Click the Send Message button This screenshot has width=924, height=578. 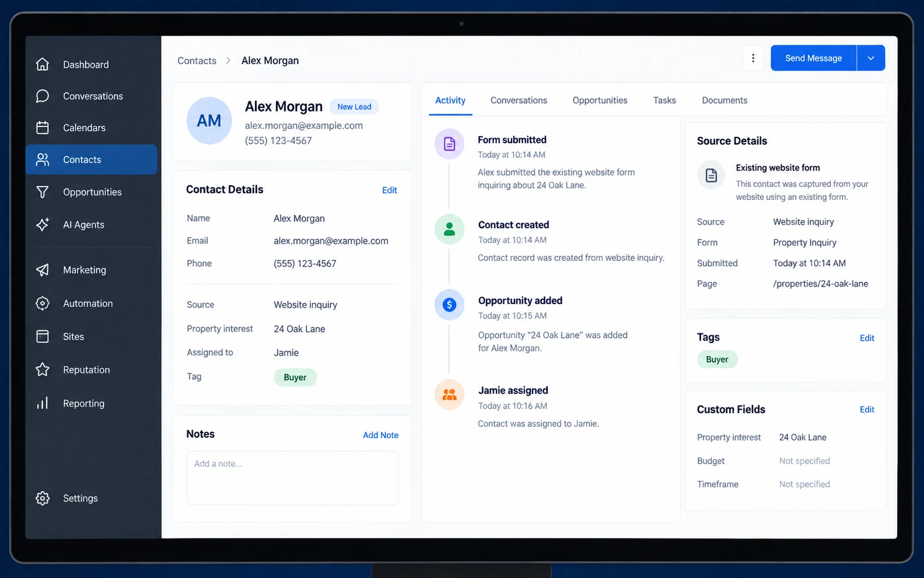point(813,58)
